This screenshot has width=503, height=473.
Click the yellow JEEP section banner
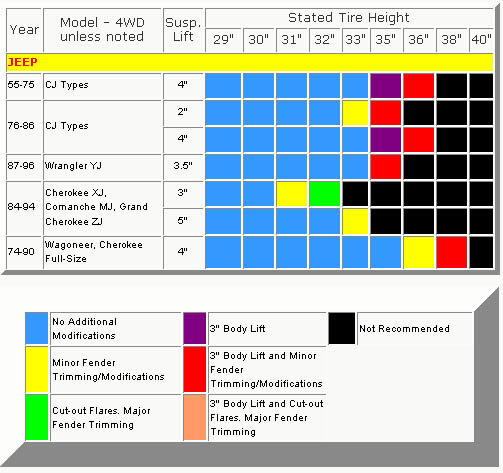[250, 63]
